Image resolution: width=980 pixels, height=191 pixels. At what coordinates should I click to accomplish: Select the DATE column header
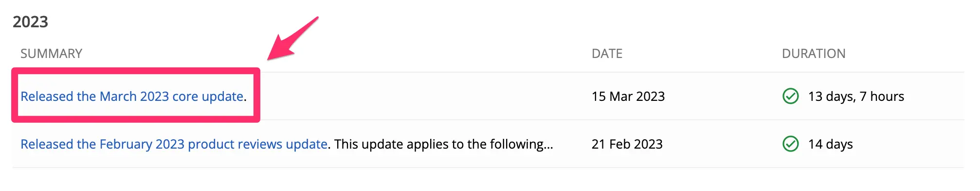[607, 54]
